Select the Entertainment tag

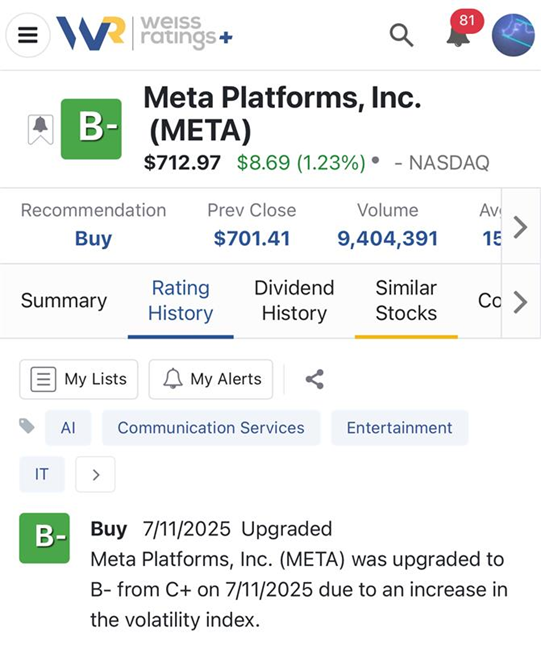(x=399, y=428)
